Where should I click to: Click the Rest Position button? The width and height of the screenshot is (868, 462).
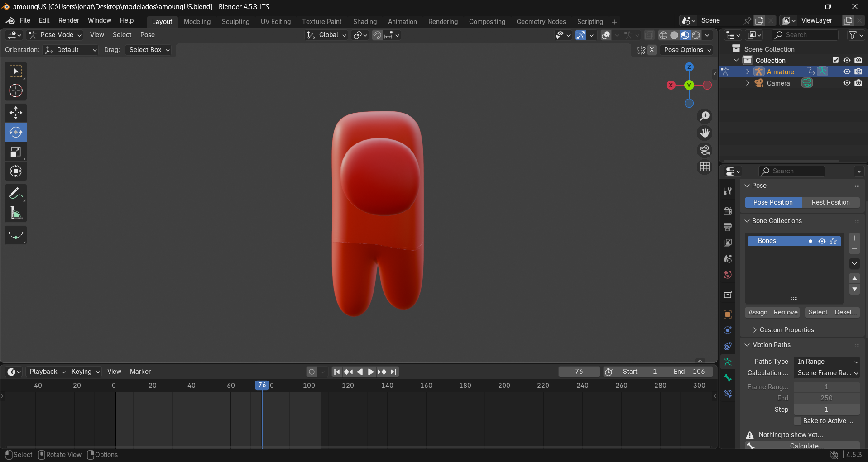point(831,202)
